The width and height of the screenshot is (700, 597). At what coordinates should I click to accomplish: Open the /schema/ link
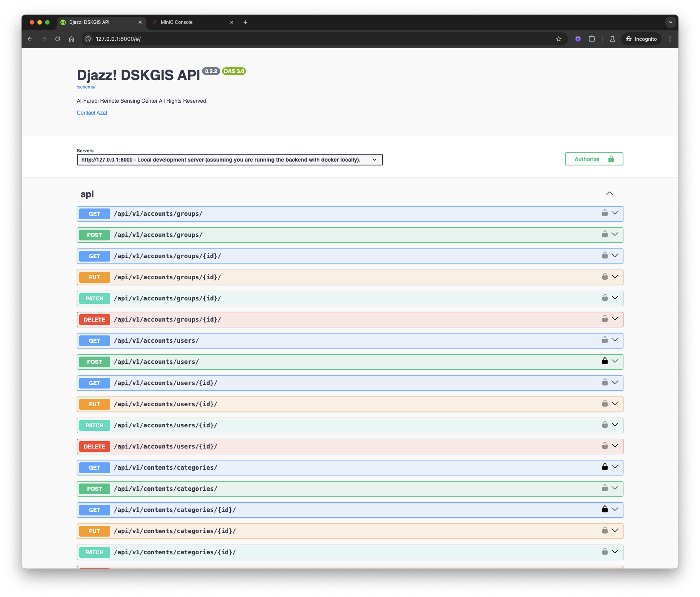tap(86, 87)
